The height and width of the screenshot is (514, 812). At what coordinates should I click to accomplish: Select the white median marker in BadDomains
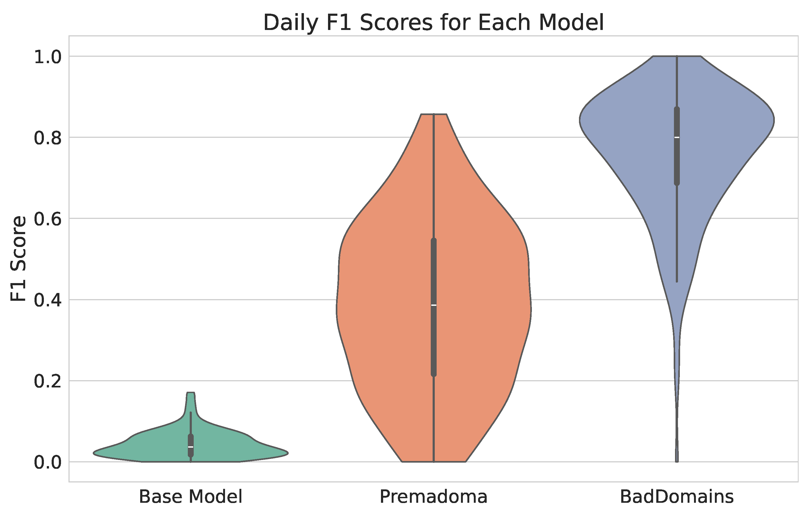pos(677,137)
